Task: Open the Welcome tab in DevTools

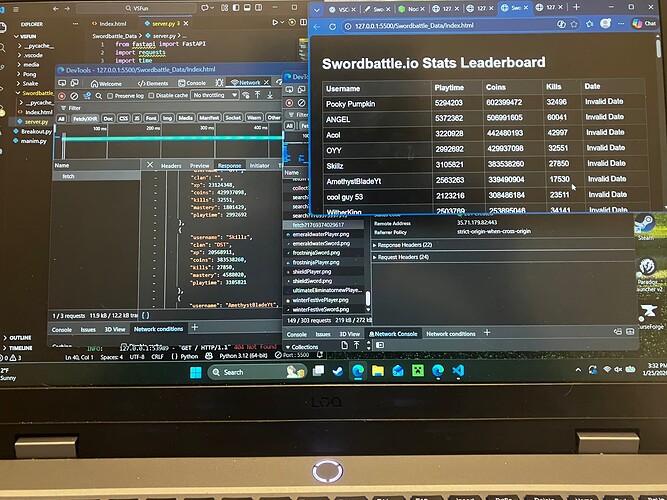Action: click(106, 84)
